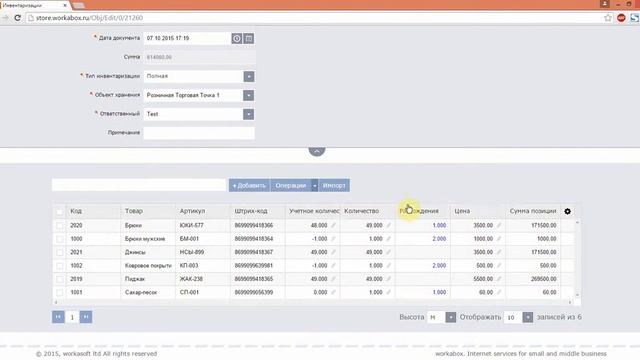Click the red ad-block extension icon
640x360 pixels.
(621, 18)
